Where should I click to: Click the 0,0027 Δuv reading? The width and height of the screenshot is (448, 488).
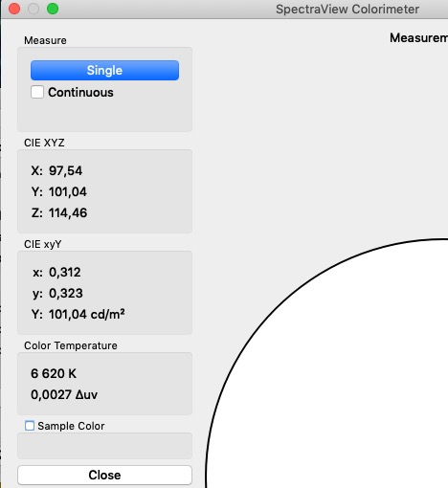[64, 394]
